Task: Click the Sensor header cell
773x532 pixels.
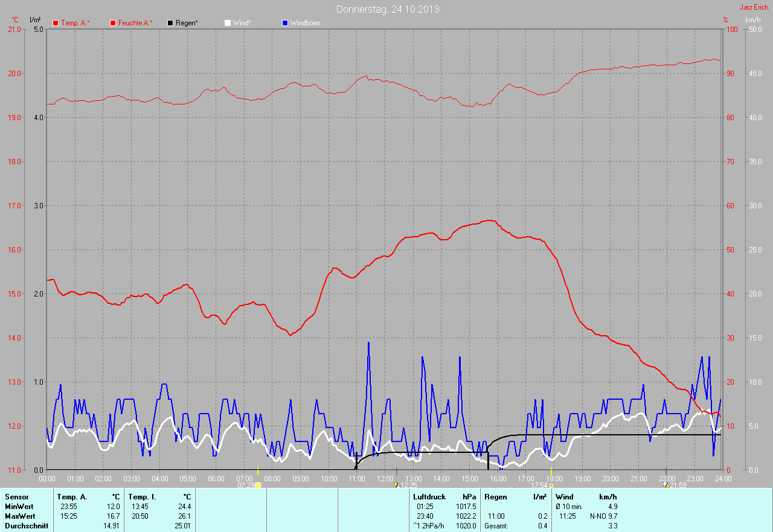Action: pos(16,497)
